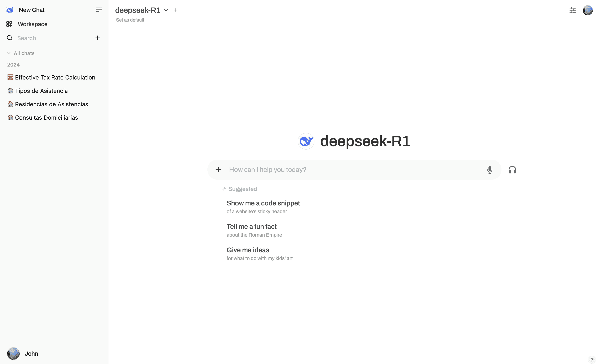Click the Show me a code snippet suggestion
597x364 pixels.
[x=263, y=203]
